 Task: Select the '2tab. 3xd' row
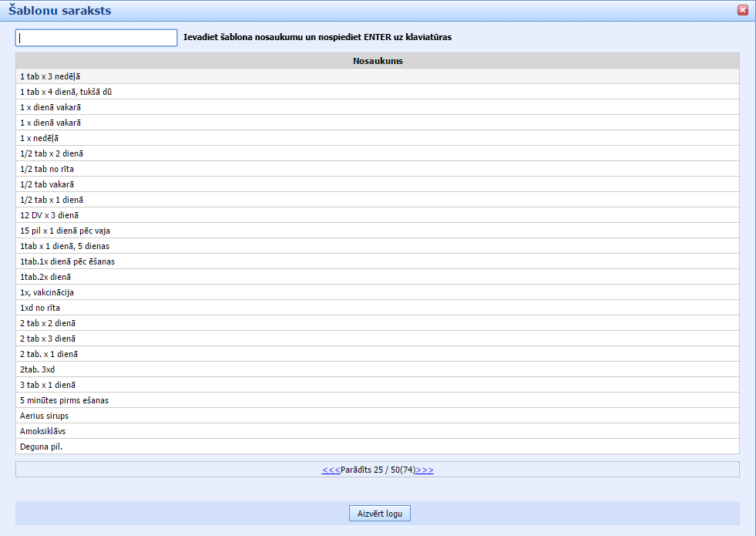tap(37, 369)
